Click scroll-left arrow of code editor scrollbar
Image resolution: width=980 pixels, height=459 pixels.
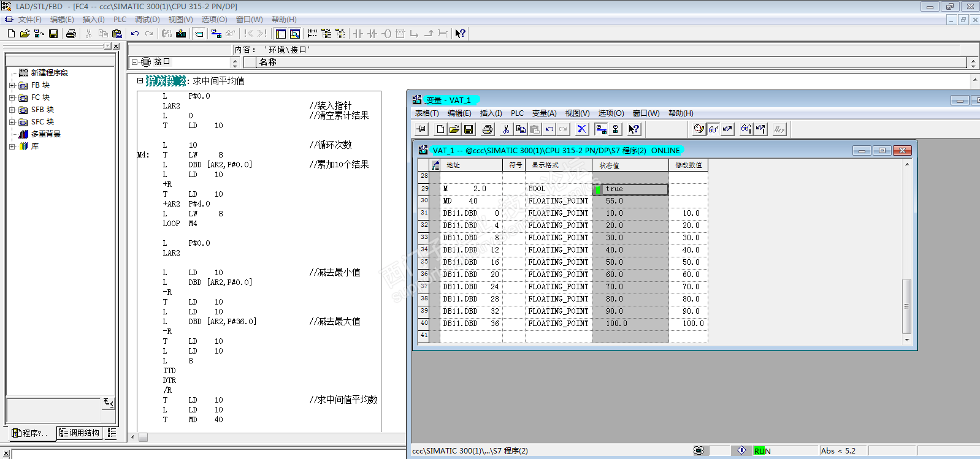[x=133, y=437]
